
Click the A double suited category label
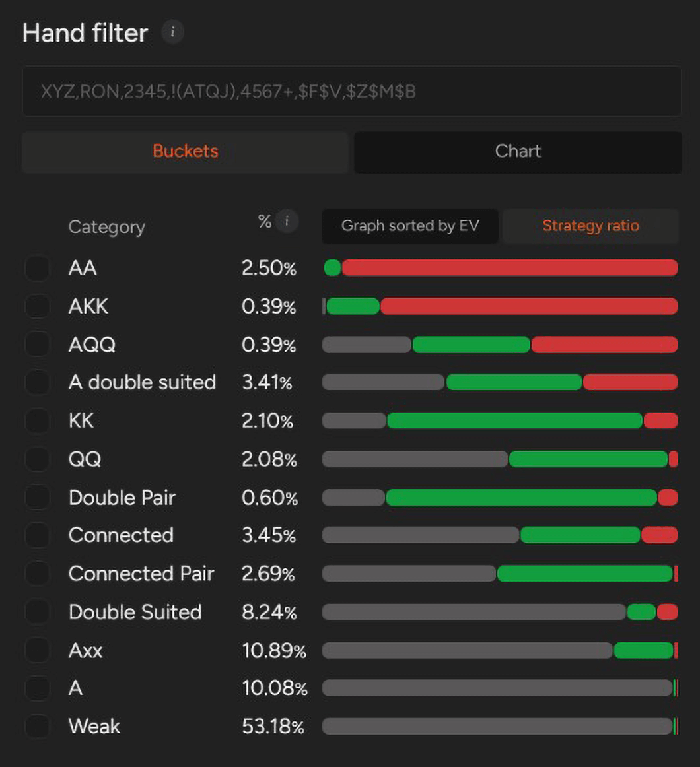(142, 382)
